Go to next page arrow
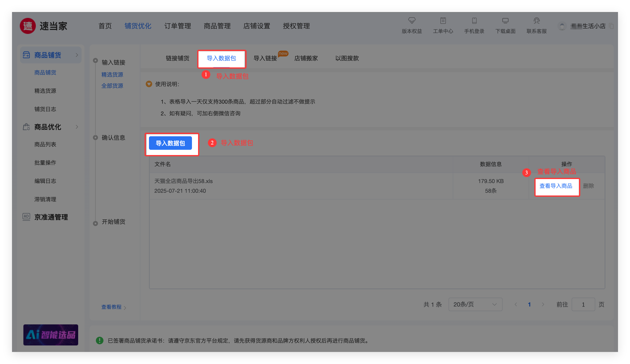The height and width of the screenshot is (364, 630). coord(543,304)
